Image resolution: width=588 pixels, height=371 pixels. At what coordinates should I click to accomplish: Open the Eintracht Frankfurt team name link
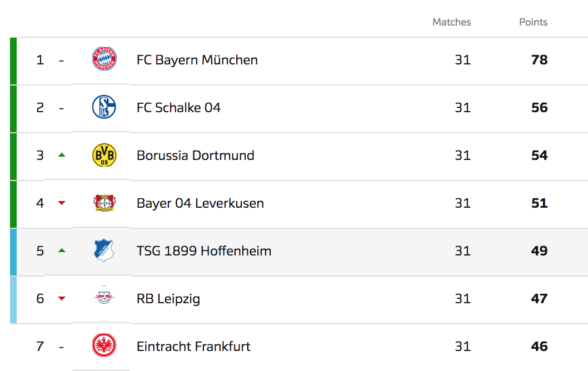coord(193,347)
